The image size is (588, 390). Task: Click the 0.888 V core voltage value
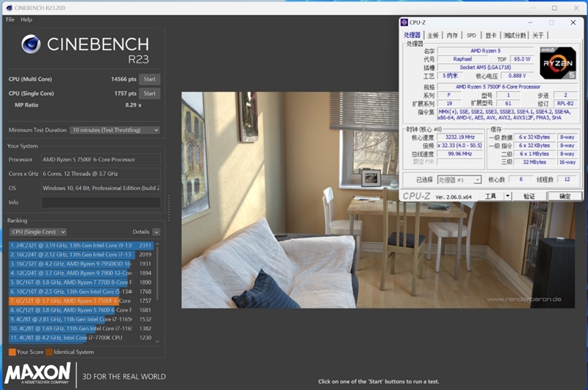(517, 76)
